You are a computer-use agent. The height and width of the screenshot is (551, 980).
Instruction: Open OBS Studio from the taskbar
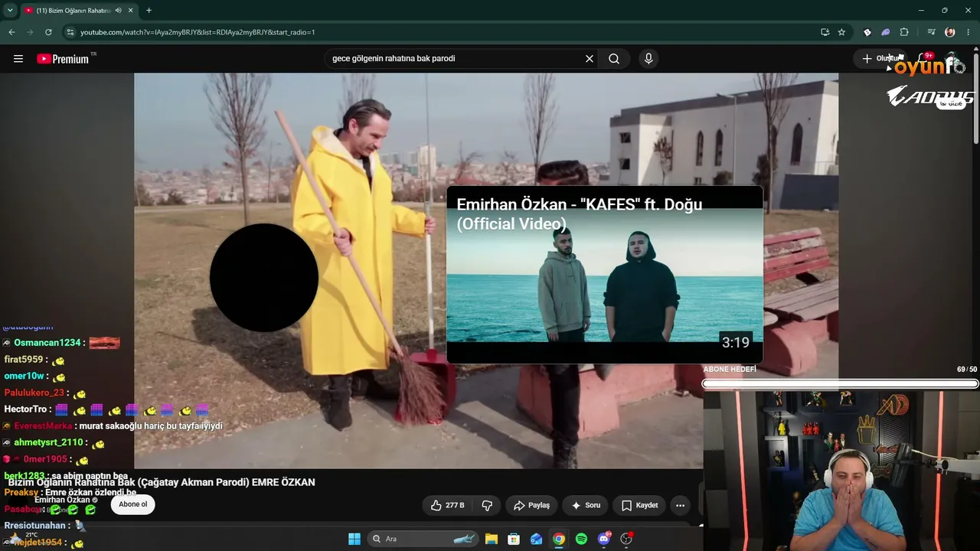[x=626, y=539]
